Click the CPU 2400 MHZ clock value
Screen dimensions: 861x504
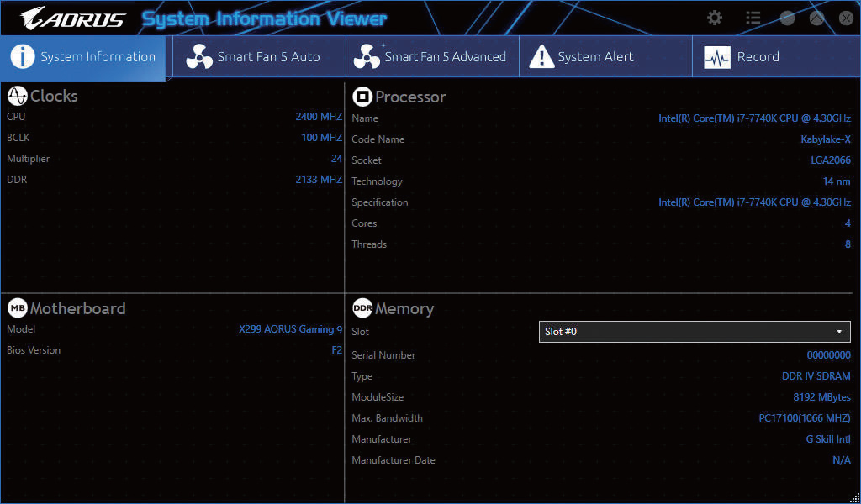[x=319, y=117]
